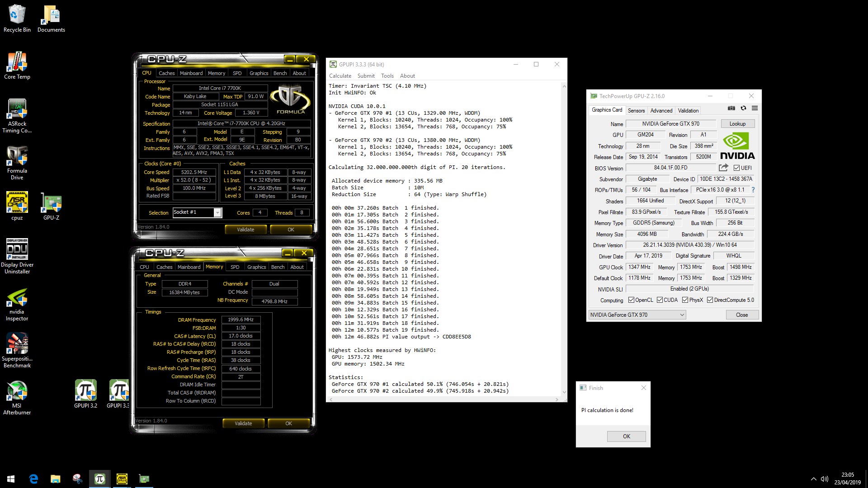This screenshot has width=868, height=488.
Task: Open Windows Start menu
Action: 11,479
